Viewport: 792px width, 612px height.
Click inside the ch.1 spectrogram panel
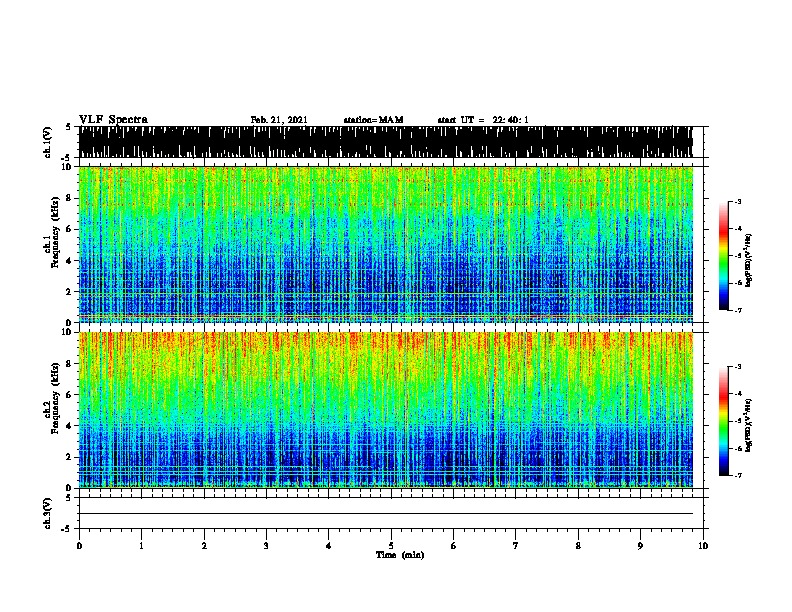pyautogui.click(x=386, y=244)
